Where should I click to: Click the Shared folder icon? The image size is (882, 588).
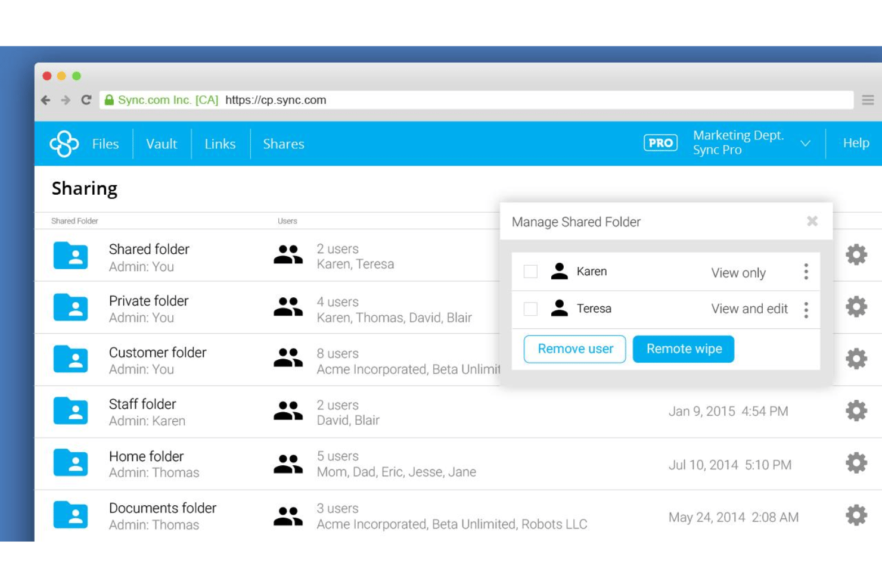pos(70,256)
